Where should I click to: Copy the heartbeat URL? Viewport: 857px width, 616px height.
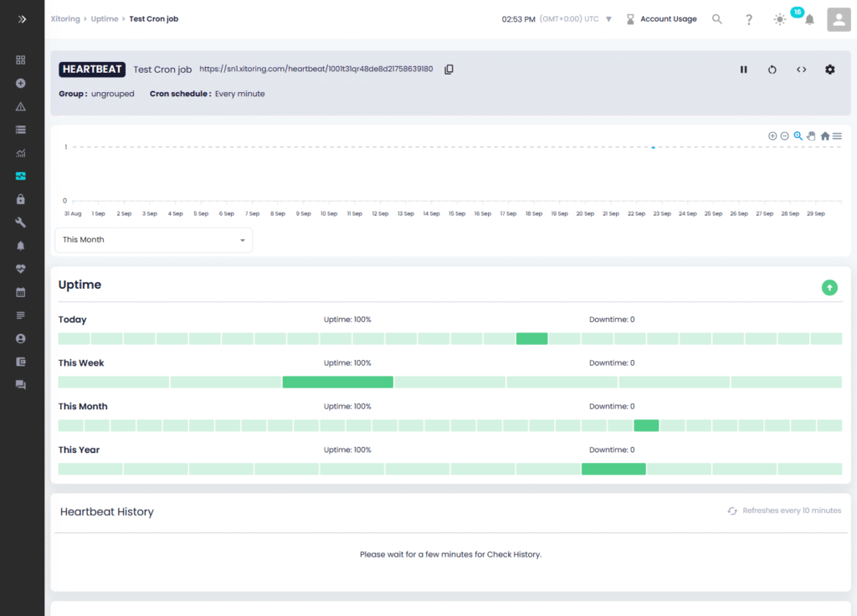coord(449,69)
